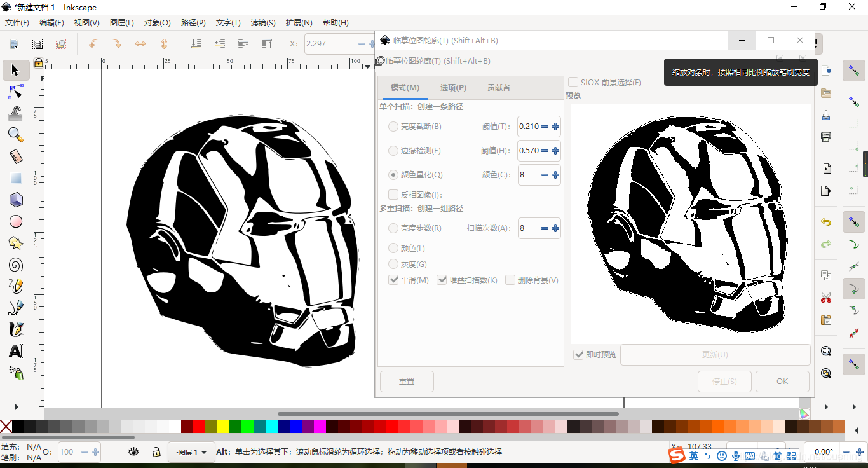
Task: Click the 重置 button
Action: pos(407,381)
